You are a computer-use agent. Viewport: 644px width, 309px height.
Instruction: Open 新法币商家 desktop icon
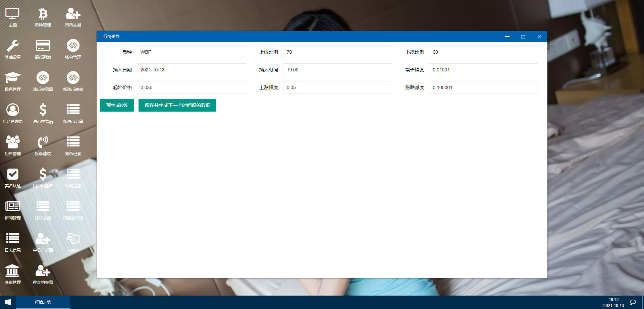tap(73, 82)
